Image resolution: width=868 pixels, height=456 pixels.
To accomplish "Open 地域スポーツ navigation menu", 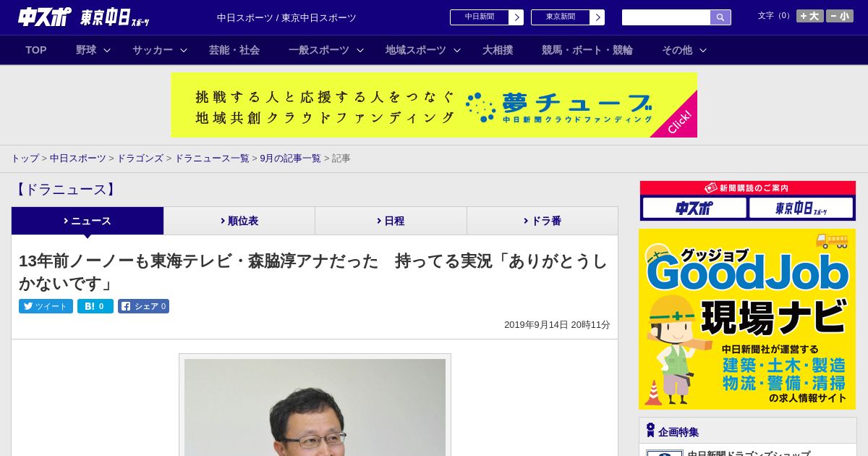I will 416,50.
